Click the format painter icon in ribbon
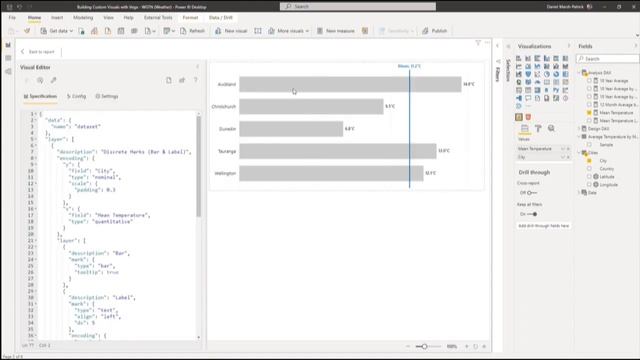Image resolution: width=640 pixels, height=360 pixels. (x=27, y=31)
